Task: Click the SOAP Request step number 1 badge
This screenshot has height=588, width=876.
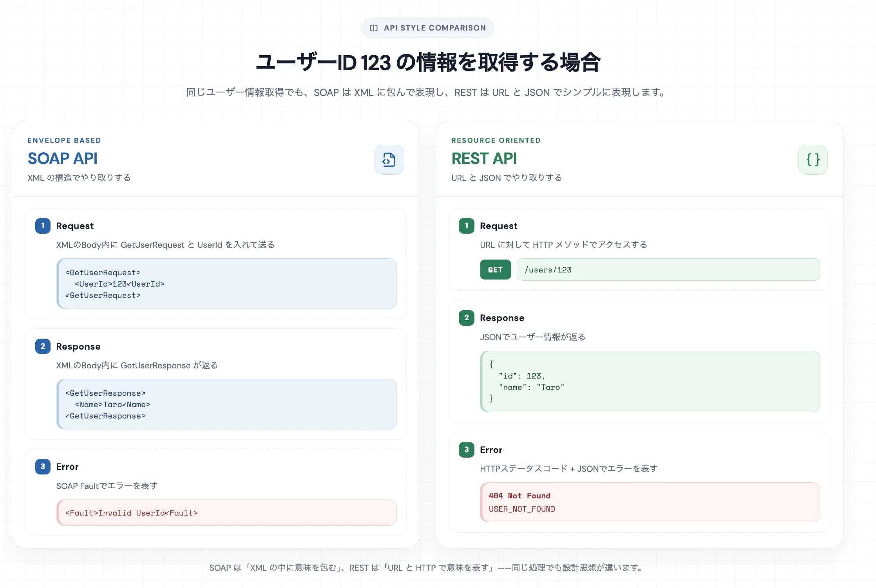Action: (x=43, y=226)
